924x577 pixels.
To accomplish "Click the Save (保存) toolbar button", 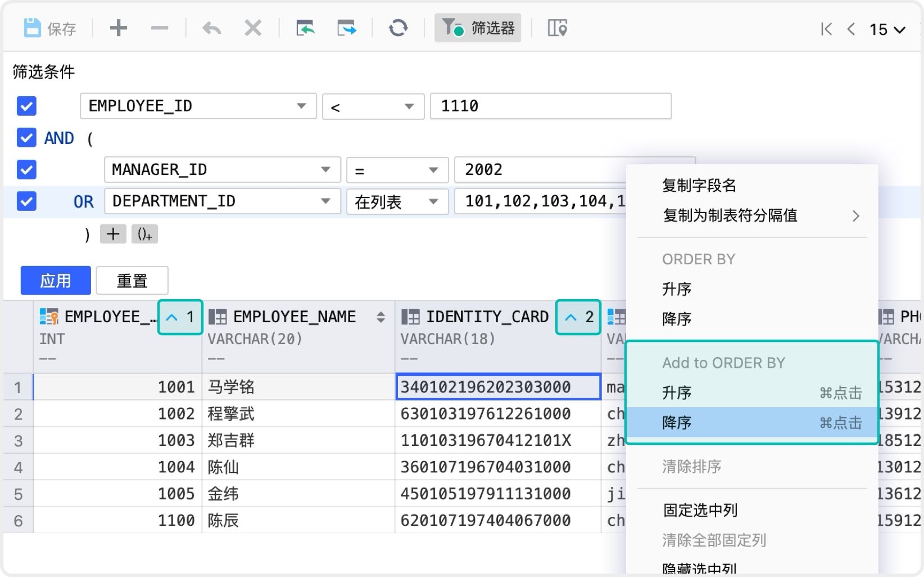I will (x=49, y=28).
